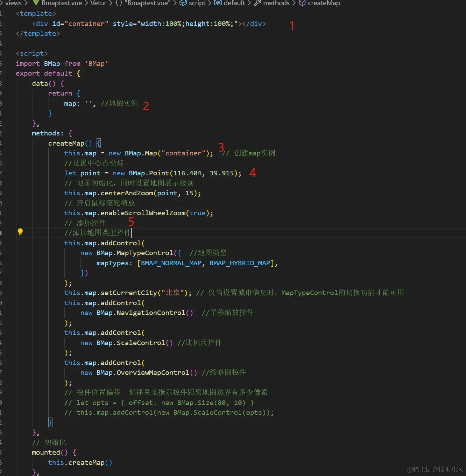466x476 pixels.
Task: Click the map: '' property line
Action: 101,104
